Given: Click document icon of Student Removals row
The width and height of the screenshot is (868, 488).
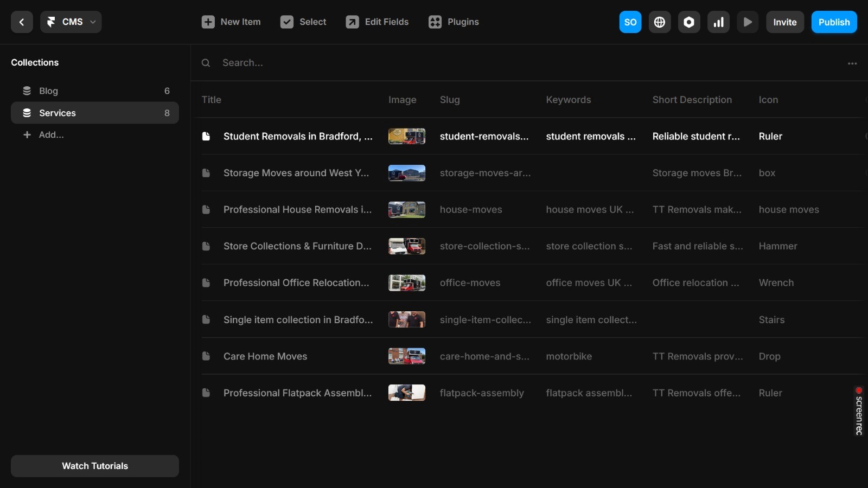Looking at the screenshot, I should [x=206, y=136].
